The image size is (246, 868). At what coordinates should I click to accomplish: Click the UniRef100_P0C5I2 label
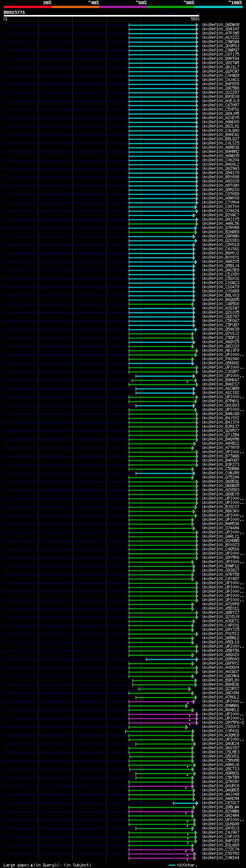[221, 634]
